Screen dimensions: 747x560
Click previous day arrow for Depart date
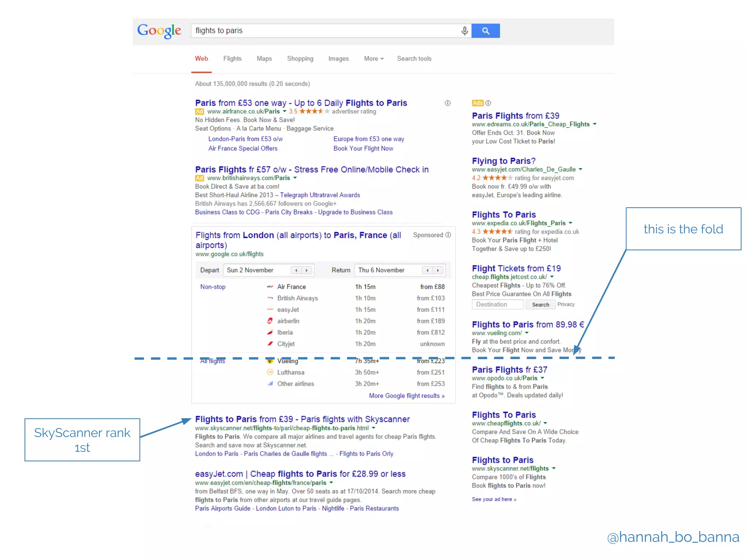click(296, 270)
